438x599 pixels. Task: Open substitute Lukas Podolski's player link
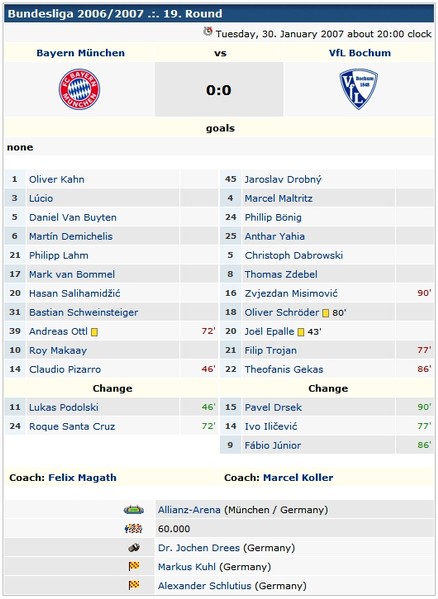tap(64, 407)
